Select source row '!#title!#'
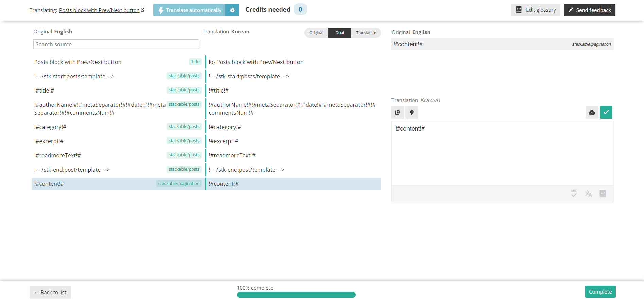644x300 pixels. click(118, 90)
